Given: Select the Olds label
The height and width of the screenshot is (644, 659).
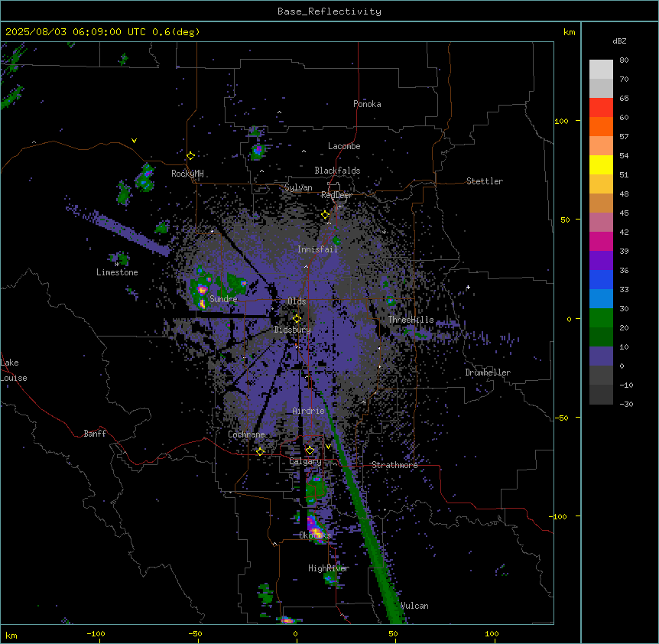Looking at the screenshot, I should tap(297, 301).
